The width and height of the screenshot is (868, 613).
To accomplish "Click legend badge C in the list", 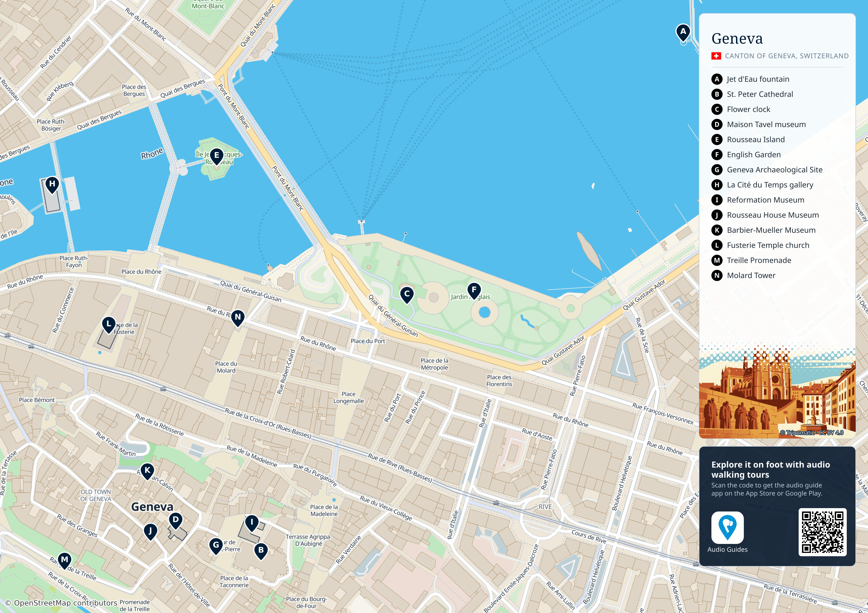I will [717, 109].
